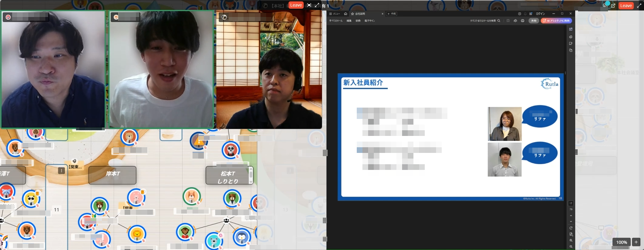Click the Acrobat home icon

(x=345, y=14)
